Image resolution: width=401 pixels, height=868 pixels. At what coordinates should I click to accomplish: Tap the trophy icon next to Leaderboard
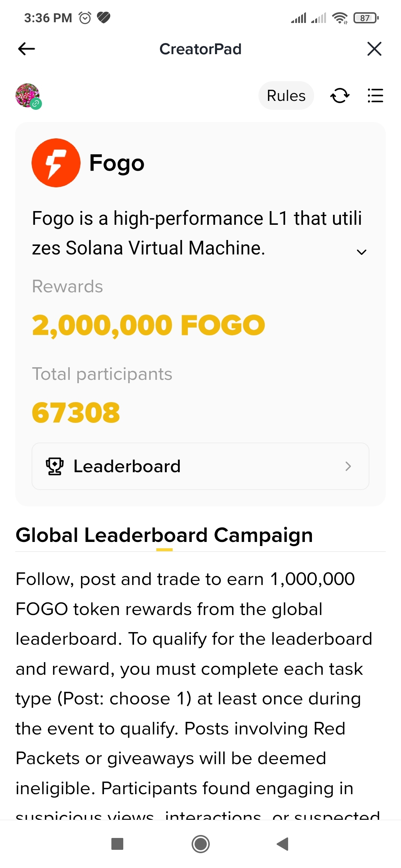[55, 466]
